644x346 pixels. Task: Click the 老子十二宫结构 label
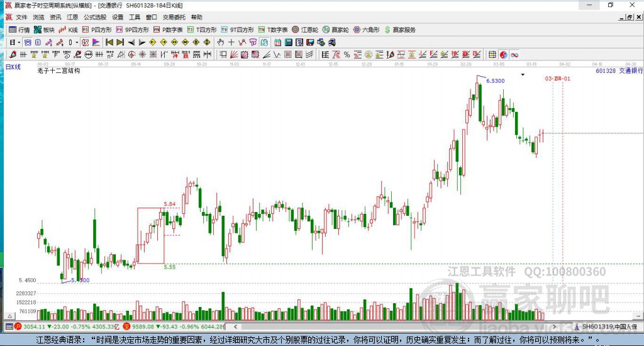(x=58, y=70)
